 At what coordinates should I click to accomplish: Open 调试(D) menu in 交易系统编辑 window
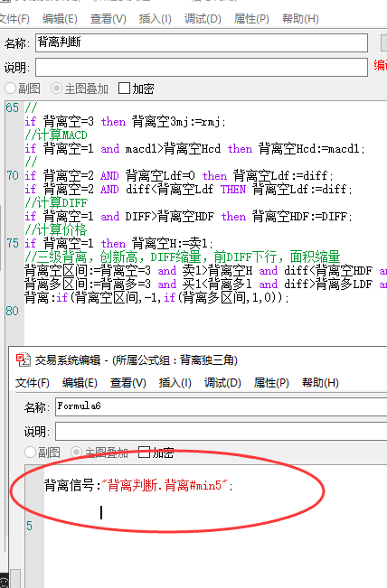pos(222,383)
